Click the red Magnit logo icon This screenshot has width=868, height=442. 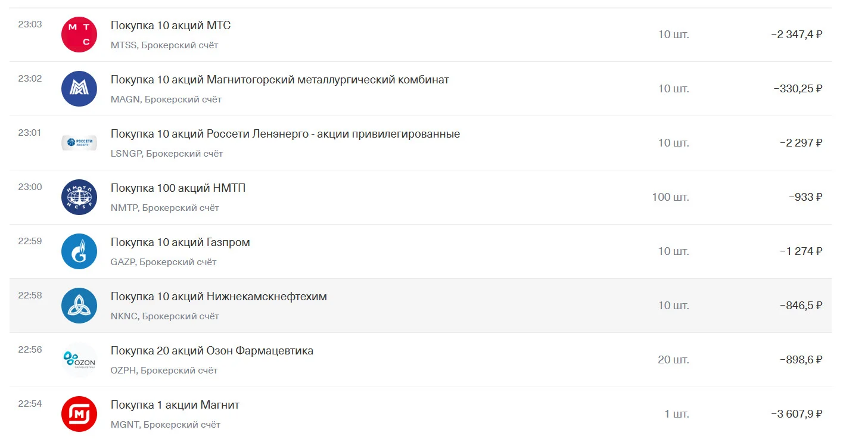(x=79, y=414)
